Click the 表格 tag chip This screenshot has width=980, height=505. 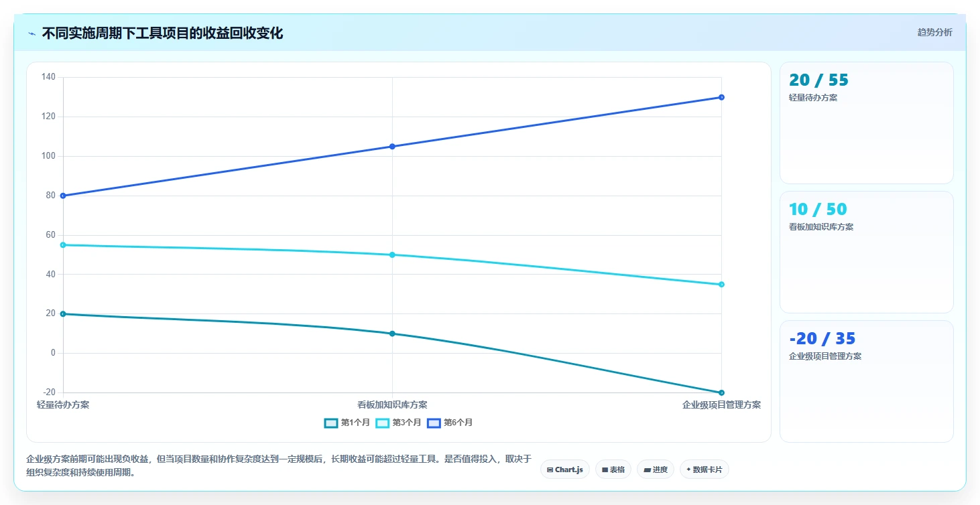pyautogui.click(x=613, y=470)
